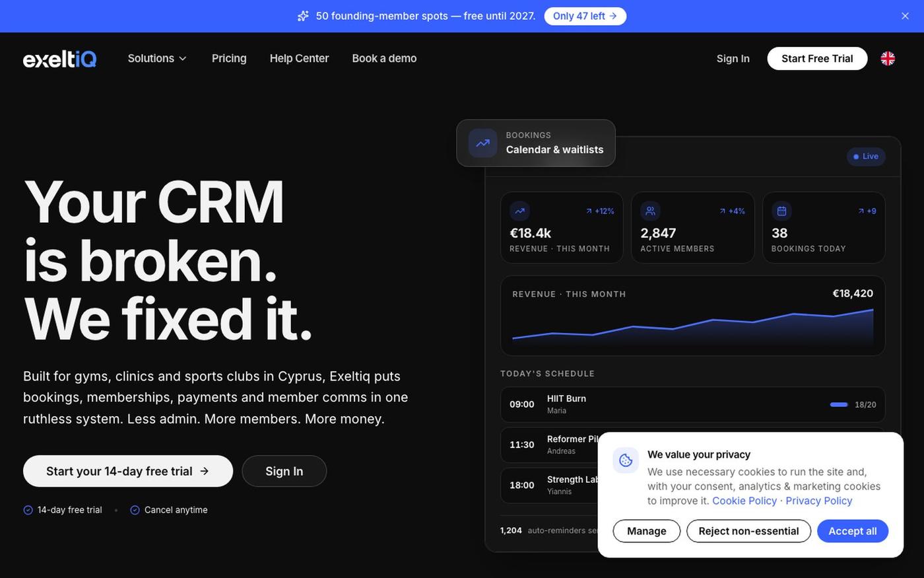Click the Start Free Trial header button

point(817,58)
